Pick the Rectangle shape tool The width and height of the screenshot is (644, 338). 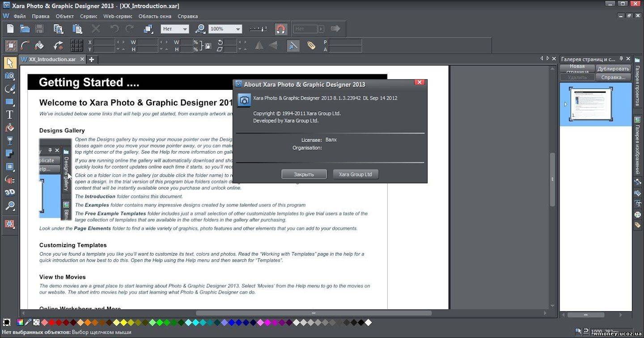click(9, 101)
